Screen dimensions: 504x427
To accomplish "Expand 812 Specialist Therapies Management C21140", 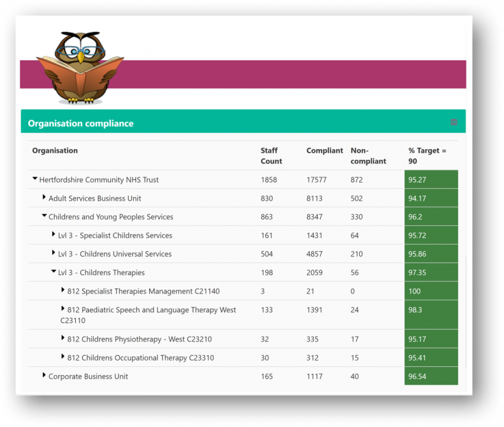I will pos(63,290).
